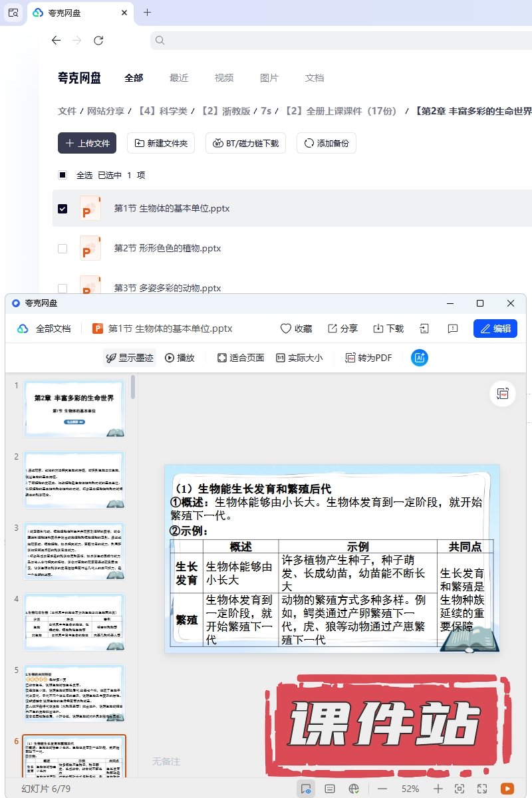This screenshot has width=532, height=798.
Task: Start slideshow via orange play icon
Action: coord(507,788)
